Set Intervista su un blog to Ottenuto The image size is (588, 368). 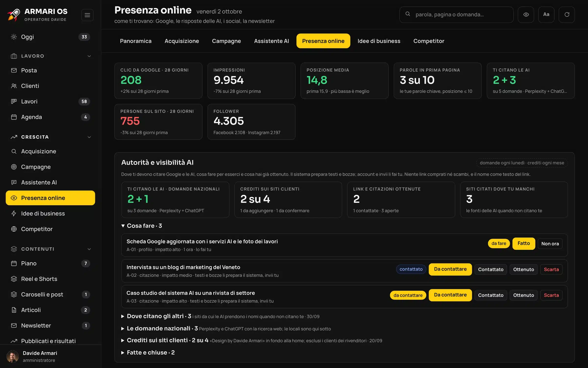click(524, 269)
